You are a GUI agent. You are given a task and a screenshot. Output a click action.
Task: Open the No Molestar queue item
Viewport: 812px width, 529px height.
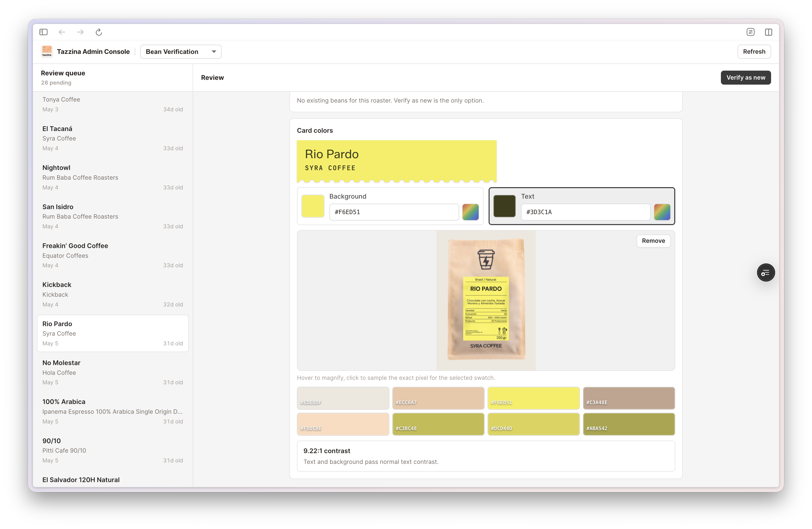(x=113, y=372)
